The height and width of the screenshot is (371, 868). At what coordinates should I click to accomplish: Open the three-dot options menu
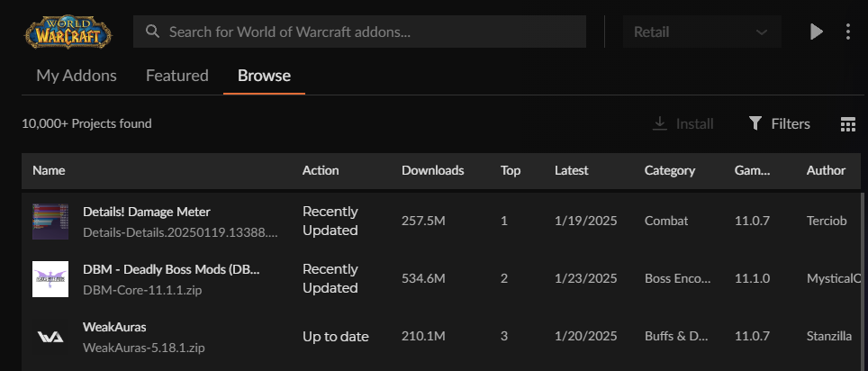click(847, 32)
